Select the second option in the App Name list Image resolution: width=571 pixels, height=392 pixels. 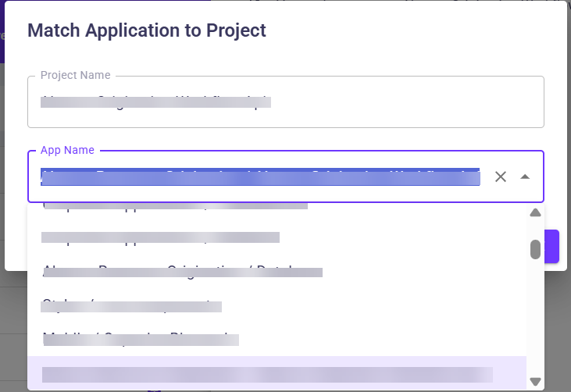pos(160,237)
